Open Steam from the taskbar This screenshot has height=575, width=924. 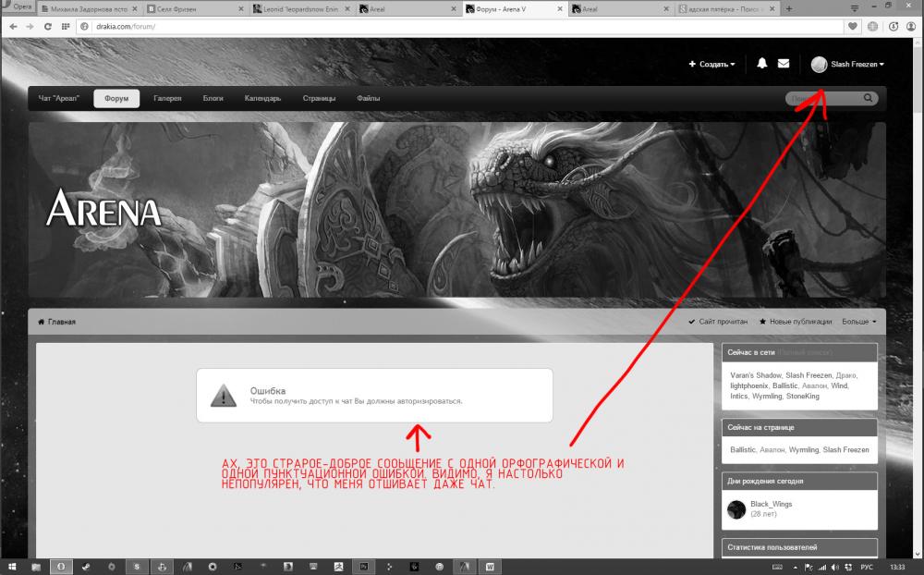(x=86, y=567)
